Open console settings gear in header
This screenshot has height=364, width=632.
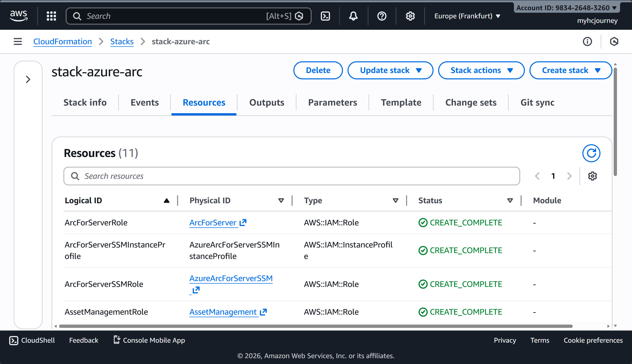pyautogui.click(x=410, y=16)
